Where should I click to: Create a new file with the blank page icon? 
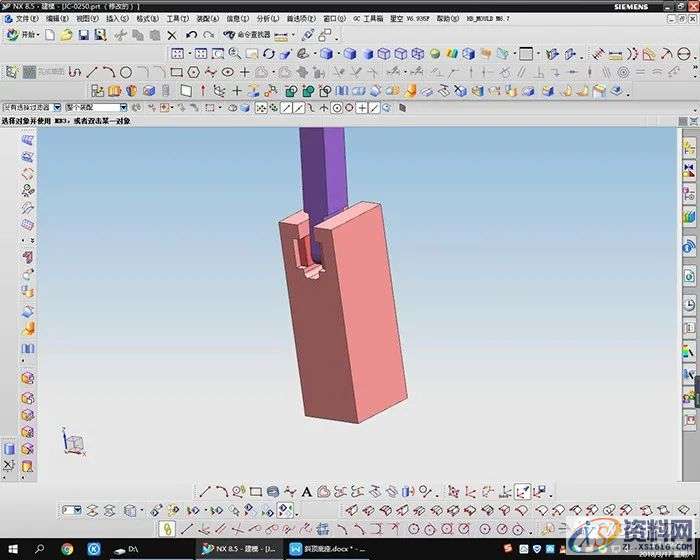(x=48, y=35)
